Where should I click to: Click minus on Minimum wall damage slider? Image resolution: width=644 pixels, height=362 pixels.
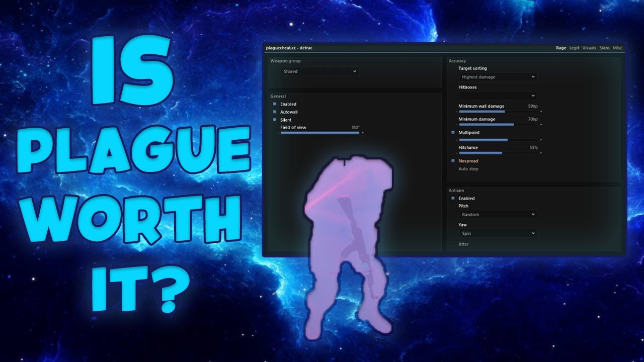456,112
